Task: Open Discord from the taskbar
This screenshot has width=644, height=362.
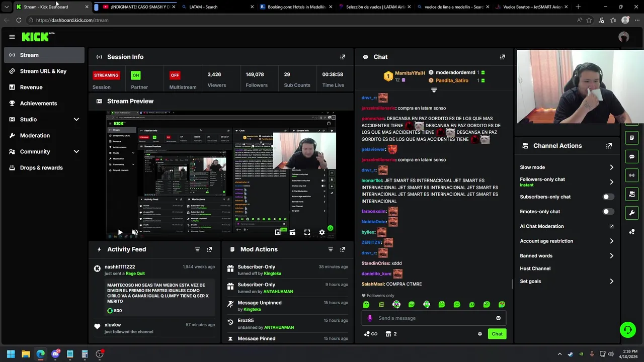Action: point(55,354)
